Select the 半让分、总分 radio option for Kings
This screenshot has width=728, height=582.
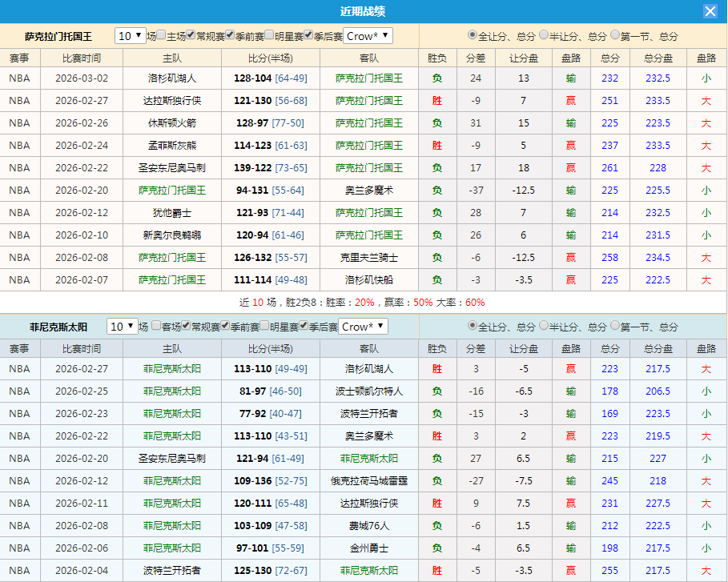[x=543, y=36]
